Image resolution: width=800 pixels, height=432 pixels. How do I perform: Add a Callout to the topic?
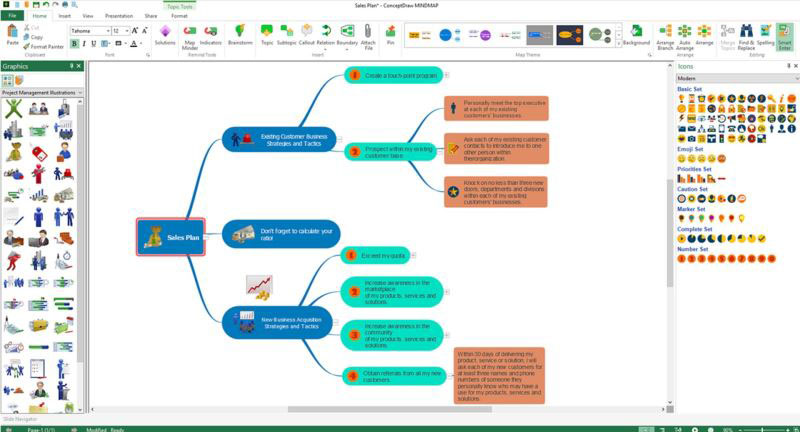[x=307, y=35]
